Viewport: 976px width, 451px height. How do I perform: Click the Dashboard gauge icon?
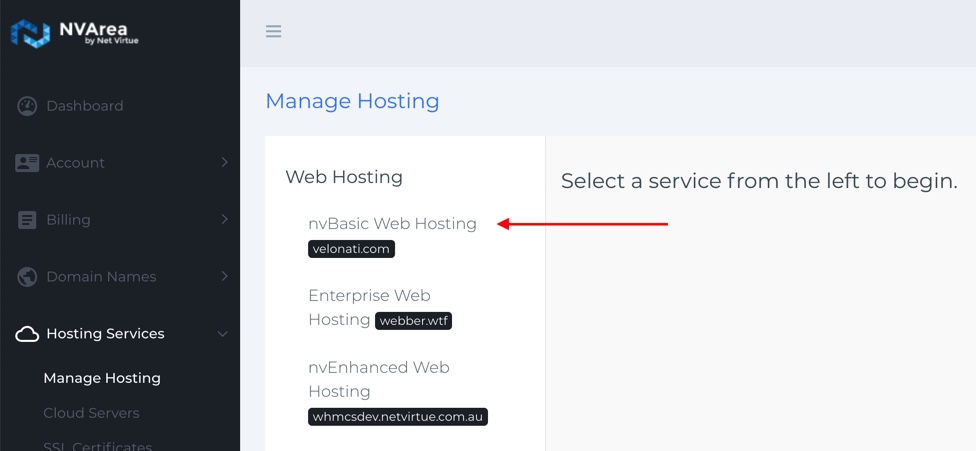pos(27,106)
